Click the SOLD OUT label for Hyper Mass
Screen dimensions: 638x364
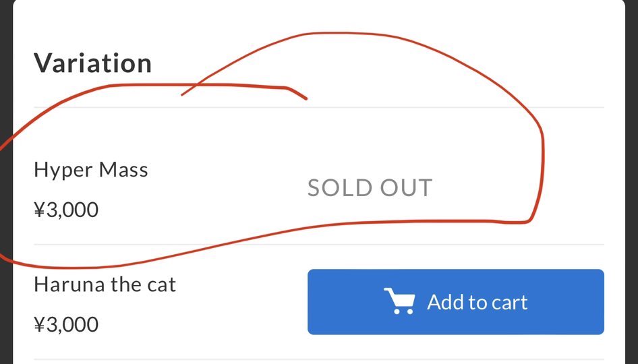pyautogui.click(x=370, y=188)
